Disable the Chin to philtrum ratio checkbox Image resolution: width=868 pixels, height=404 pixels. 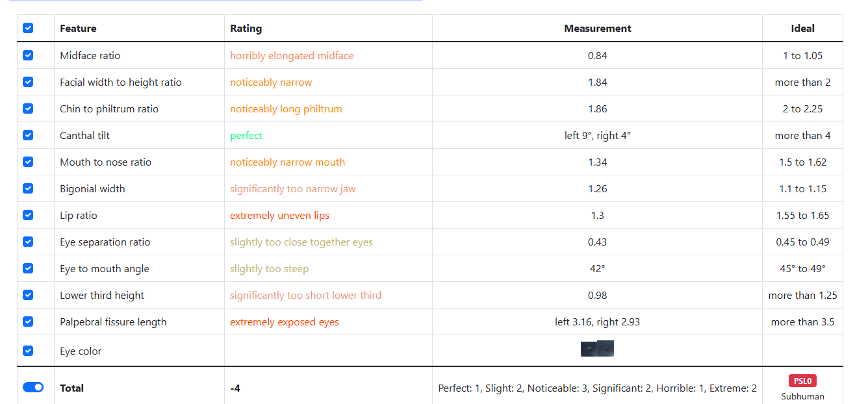(28, 108)
